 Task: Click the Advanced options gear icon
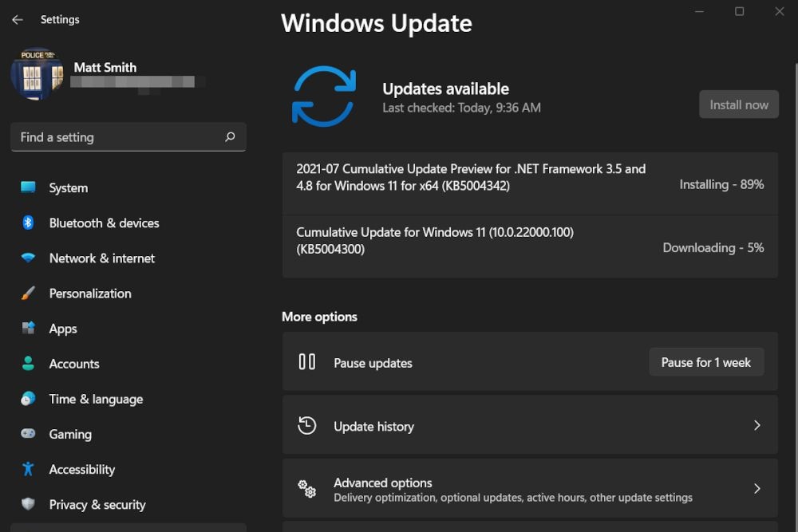pyautogui.click(x=307, y=489)
